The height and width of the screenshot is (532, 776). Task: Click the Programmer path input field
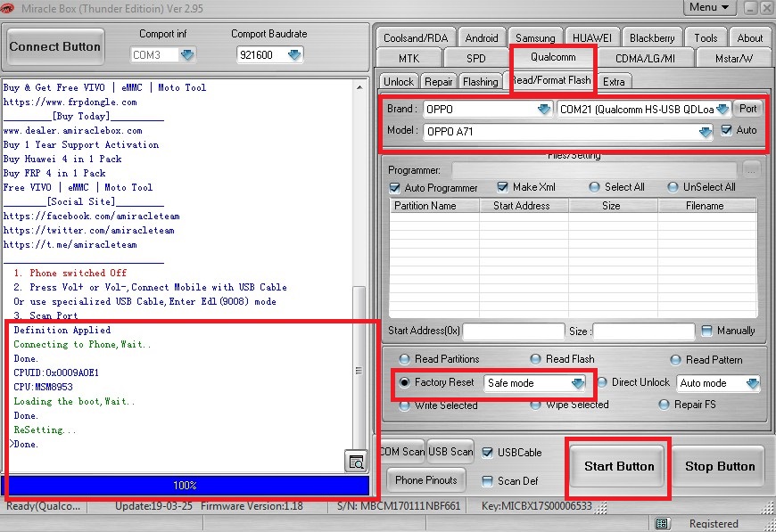(x=594, y=170)
